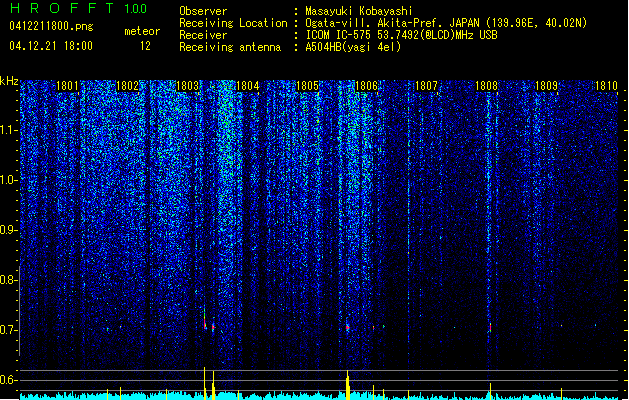
Task: Click the 1803 time marker
Action: click(x=187, y=86)
